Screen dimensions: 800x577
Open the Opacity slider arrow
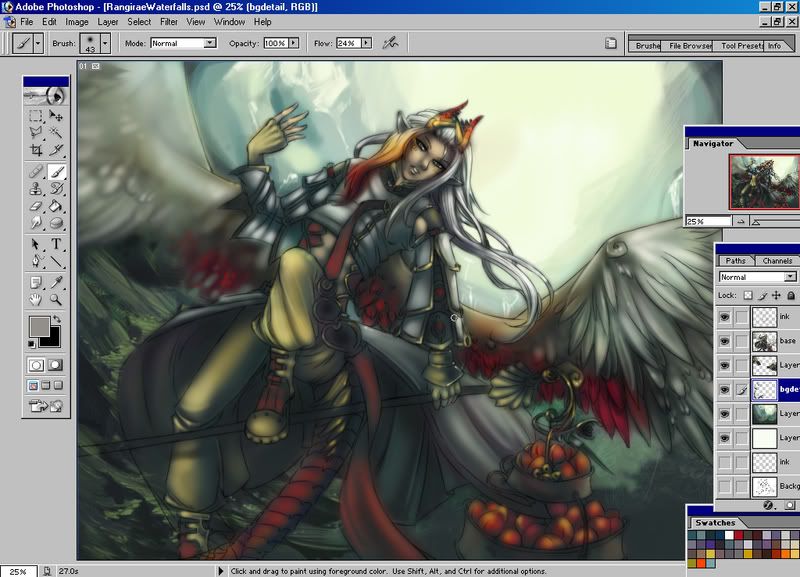coord(293,43)
